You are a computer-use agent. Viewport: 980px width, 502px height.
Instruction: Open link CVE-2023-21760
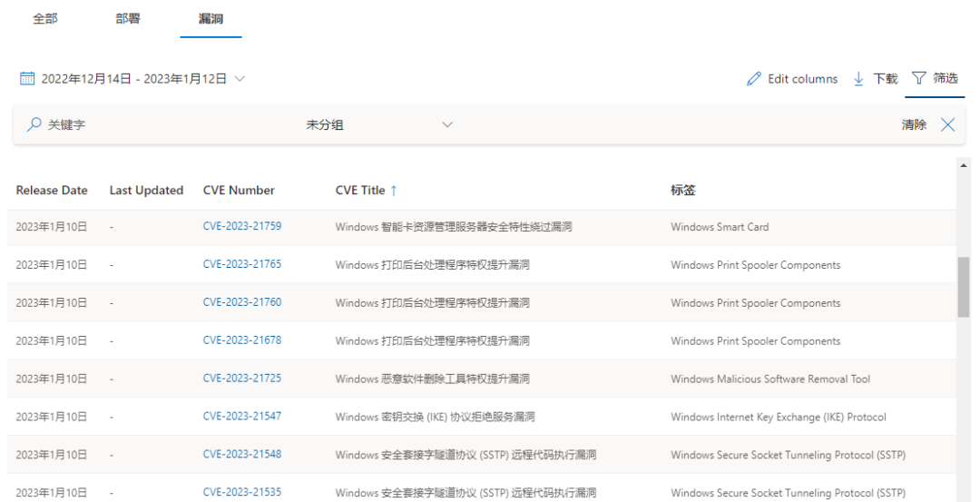[242, 302]
